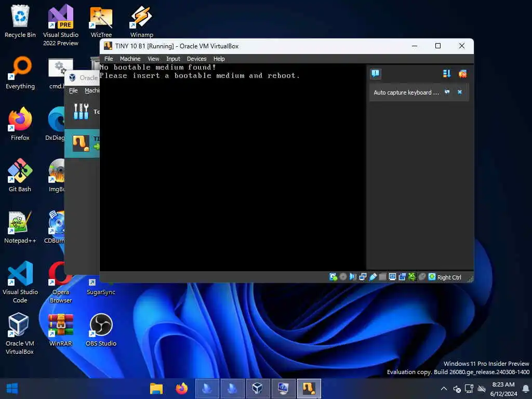This screenshot has height=399, width=532.
Task: Read the Auto capture keyboard notification text
Action: pos(406,92)
